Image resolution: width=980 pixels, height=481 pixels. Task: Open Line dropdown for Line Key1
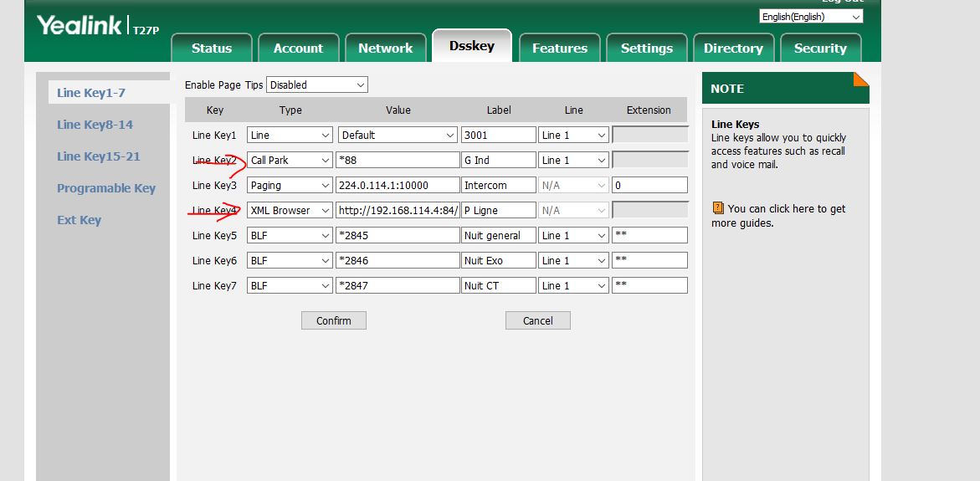click(573, 135)
